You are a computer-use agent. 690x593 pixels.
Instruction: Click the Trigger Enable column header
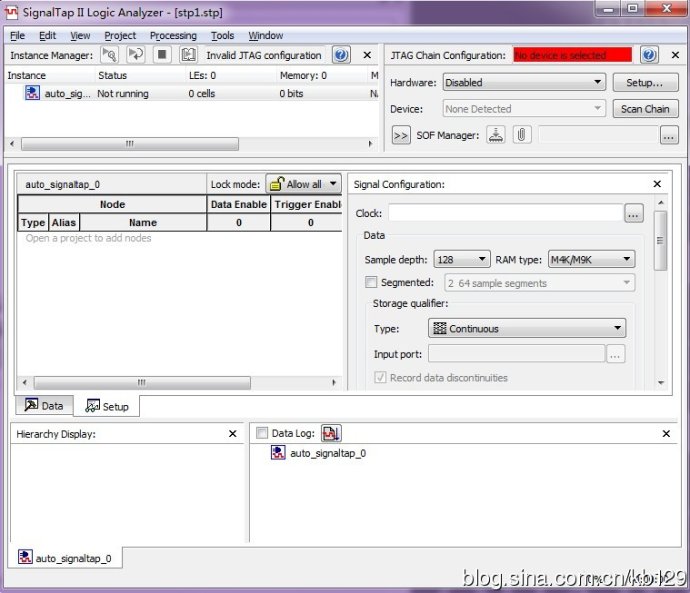click(307, 204)
